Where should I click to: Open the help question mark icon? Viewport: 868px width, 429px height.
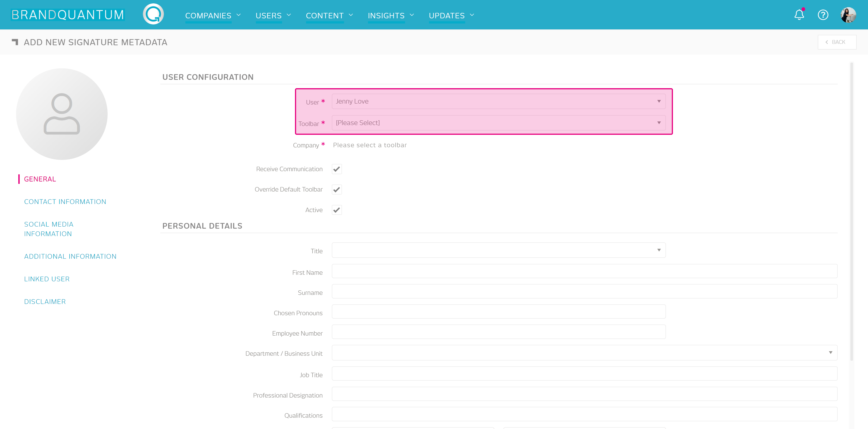[x=823, y=15]
